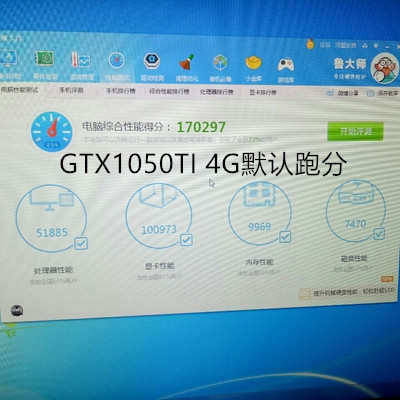Viewport: 400px width, 400px height.
Task: Switch to 处理器排行榜 tab
Action: pos(216,92)
